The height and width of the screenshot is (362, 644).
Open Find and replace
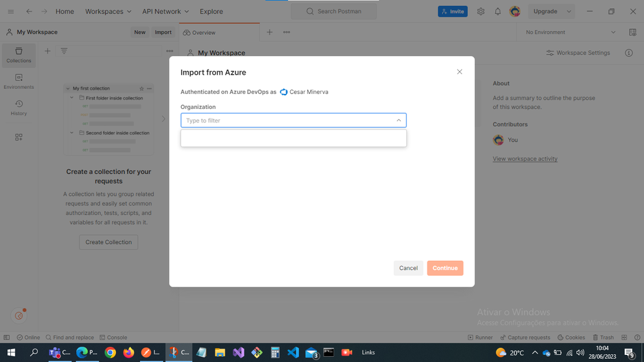70,338
